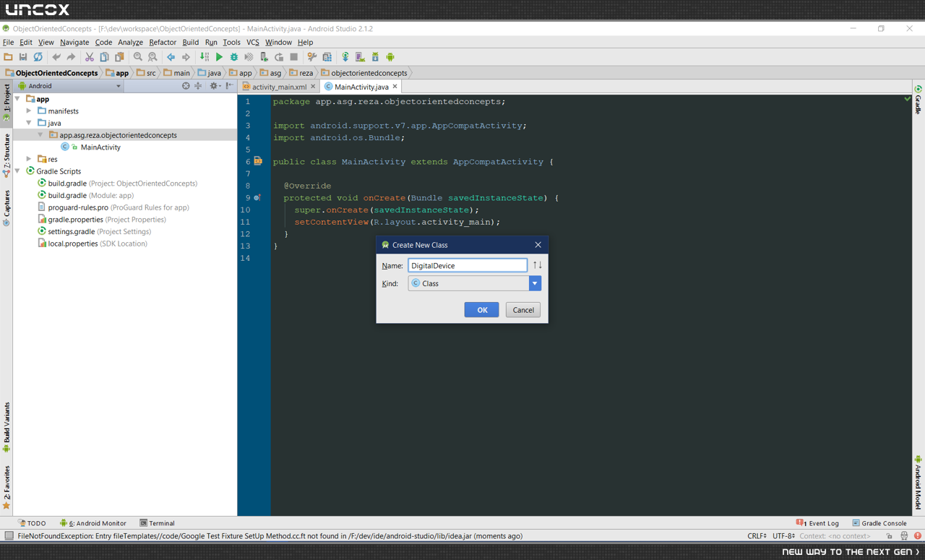Click the reza breadcrumb folder

(x=300, y=73)
